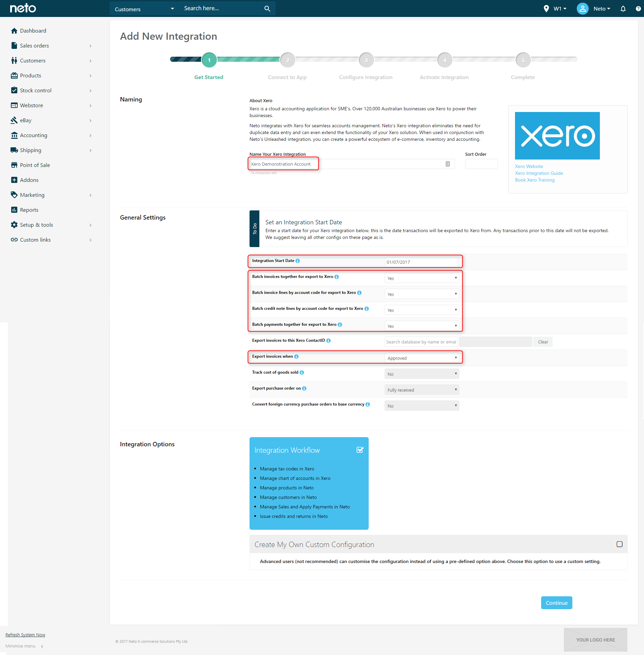The width and height of the screenshot is (644, 655).
Task: Click the Refresh System Now link
Action: click(25, 635)
